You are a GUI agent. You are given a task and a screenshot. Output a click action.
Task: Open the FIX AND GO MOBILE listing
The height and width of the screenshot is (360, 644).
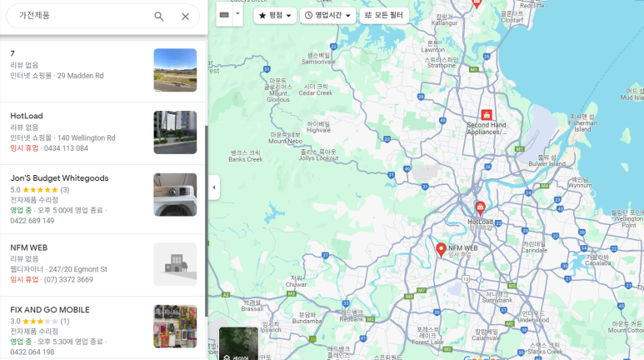pos(102,328)
